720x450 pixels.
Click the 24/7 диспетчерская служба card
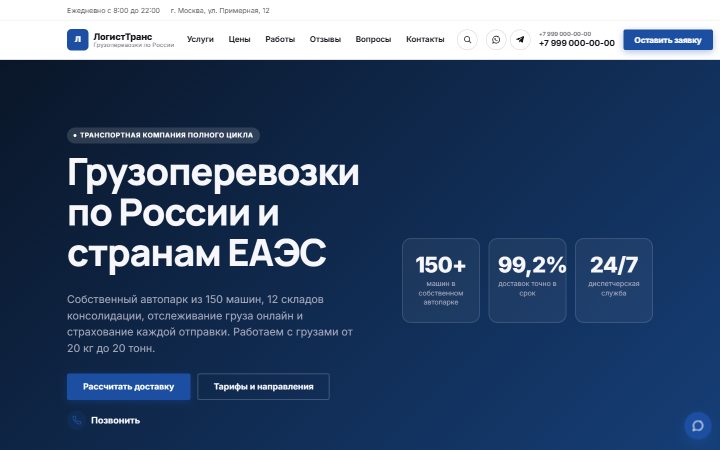point(613,280)
